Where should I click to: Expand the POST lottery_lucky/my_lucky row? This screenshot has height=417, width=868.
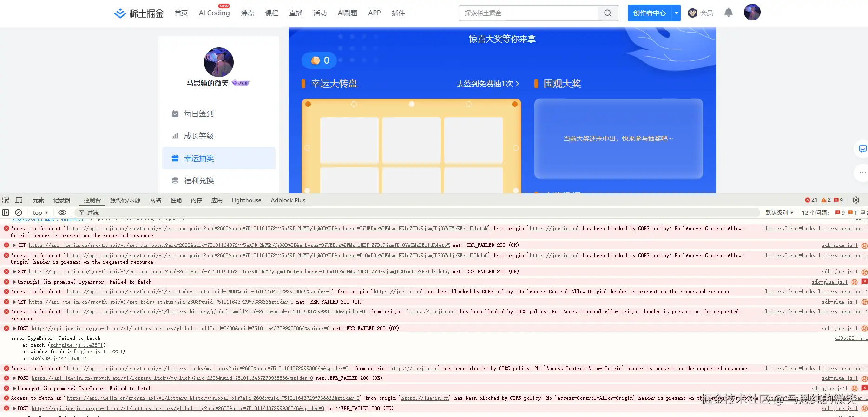pyautogui.click(x=14, y=378)
